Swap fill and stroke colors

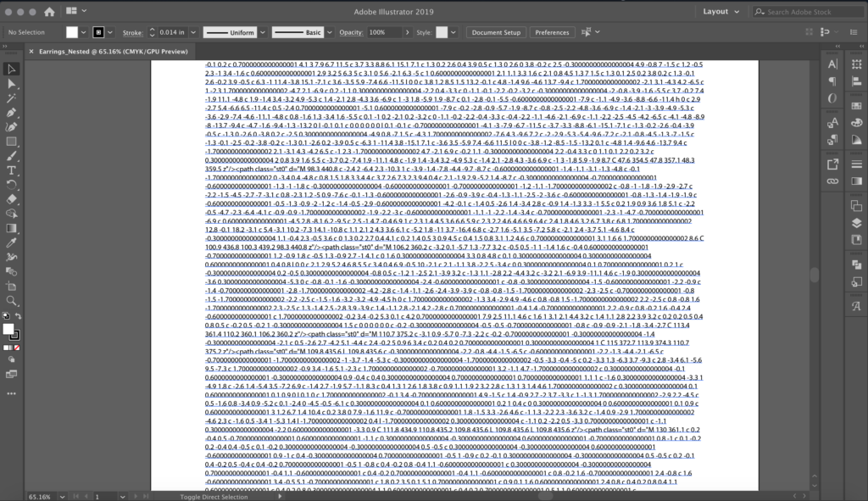point(19,316)
